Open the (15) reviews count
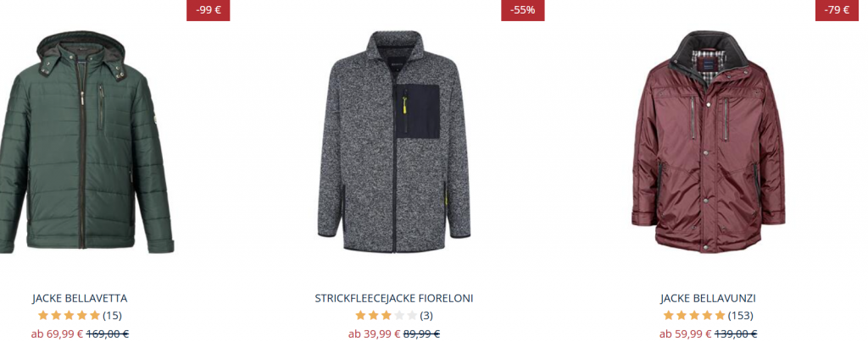 point(112,316)
